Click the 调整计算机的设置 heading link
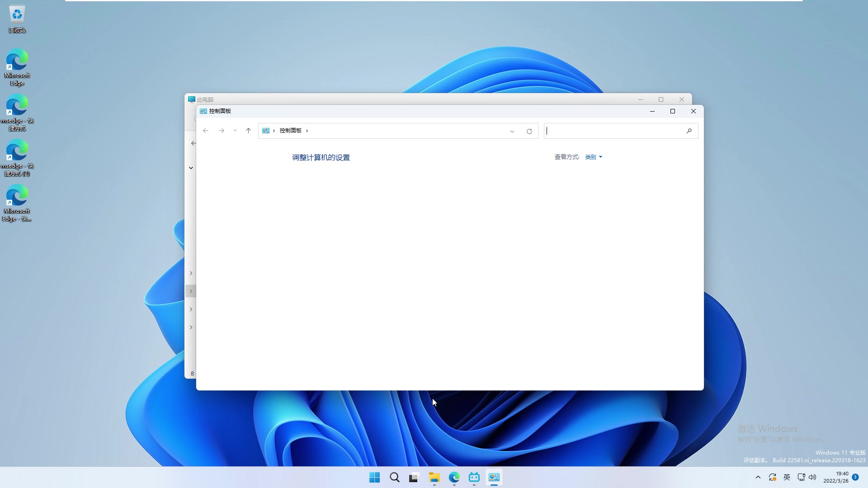 (321, 157)
